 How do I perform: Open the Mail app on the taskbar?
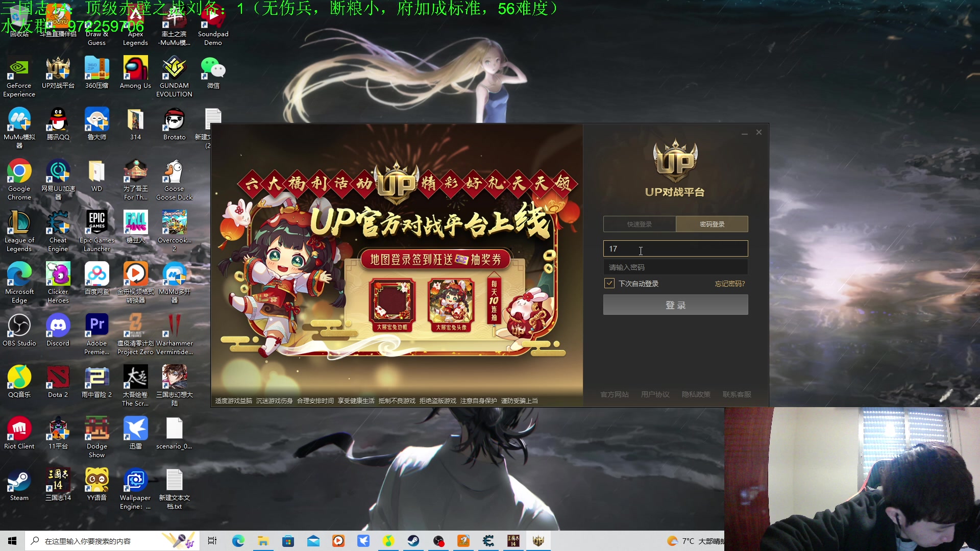[x=313, y=541]
